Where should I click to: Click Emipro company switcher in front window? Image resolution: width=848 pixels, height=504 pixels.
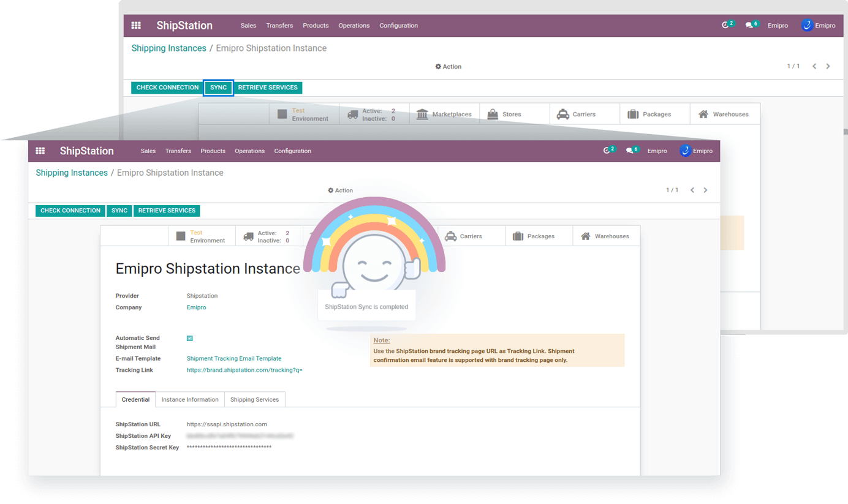[657, 151]
